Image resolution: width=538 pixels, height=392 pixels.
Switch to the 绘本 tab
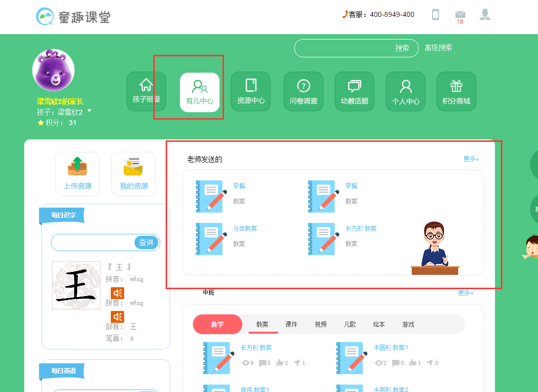(379, 324)
